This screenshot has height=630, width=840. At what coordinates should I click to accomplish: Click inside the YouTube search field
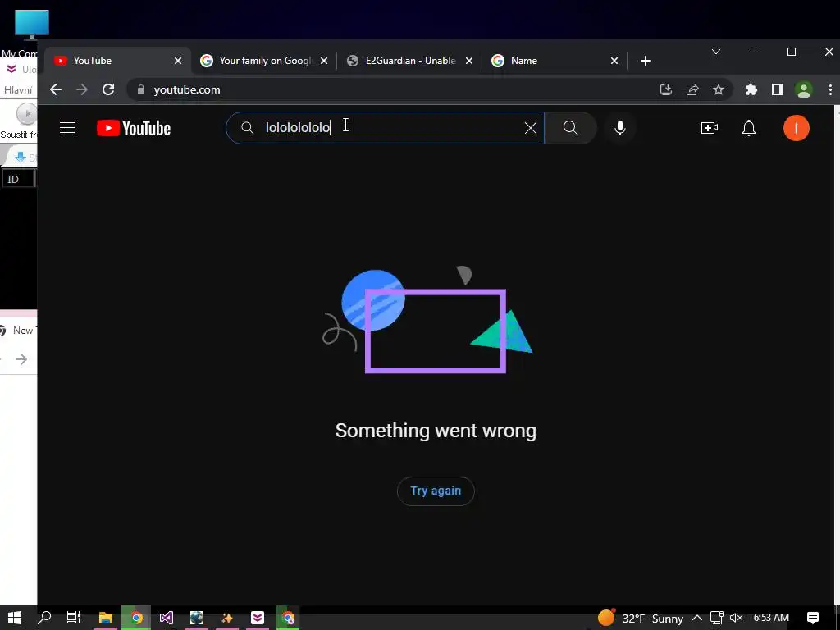[385, 128]
